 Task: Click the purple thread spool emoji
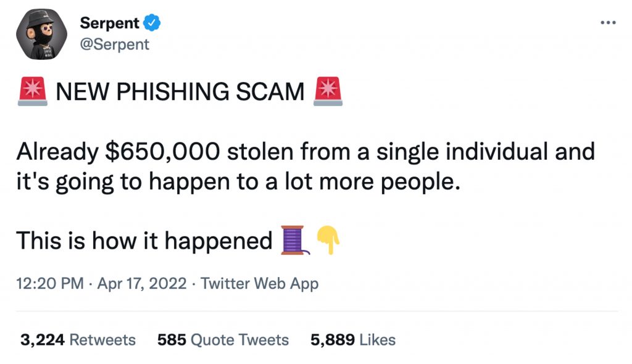[x=294, y=241]
